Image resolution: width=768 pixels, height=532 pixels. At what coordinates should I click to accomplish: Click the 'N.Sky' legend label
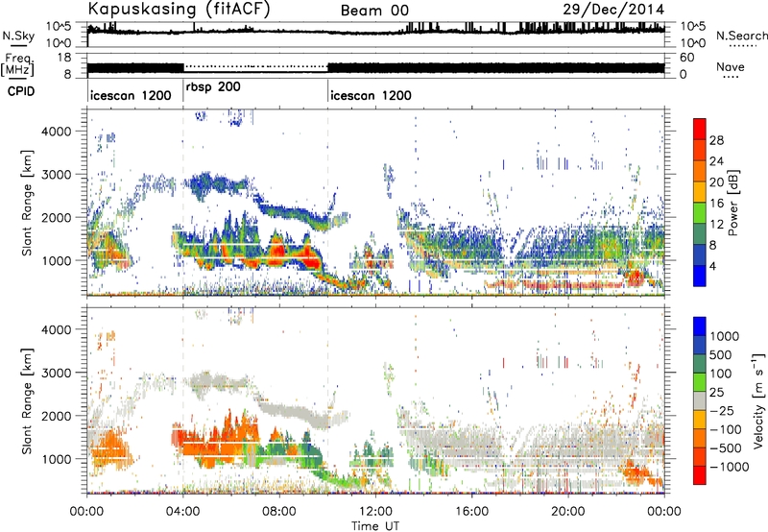(18, 36)
